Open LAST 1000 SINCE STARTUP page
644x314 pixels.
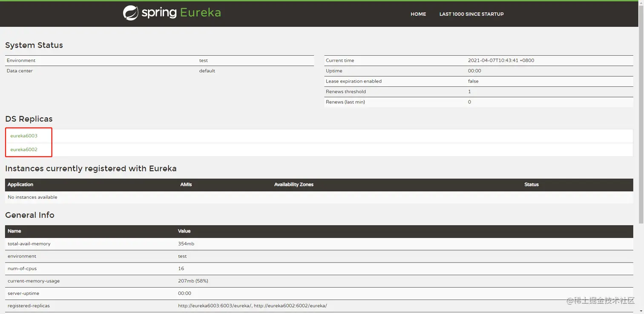471,14
